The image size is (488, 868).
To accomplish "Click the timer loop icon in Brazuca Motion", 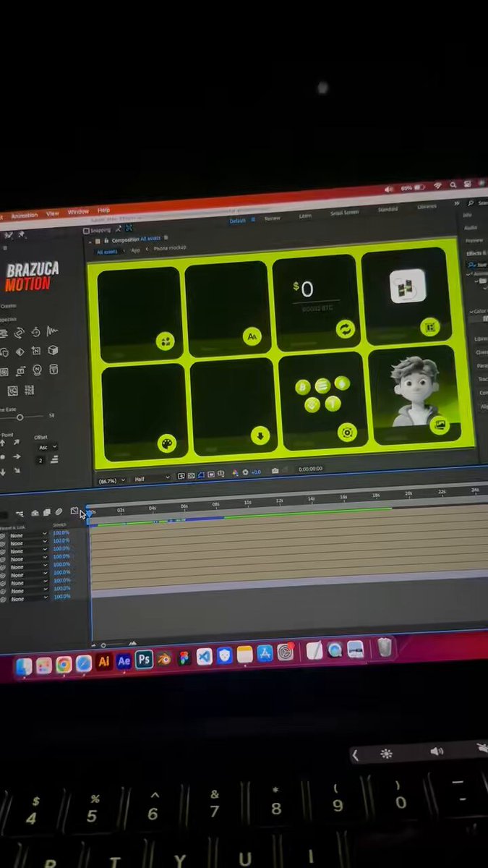I will (x=35, y=332).
